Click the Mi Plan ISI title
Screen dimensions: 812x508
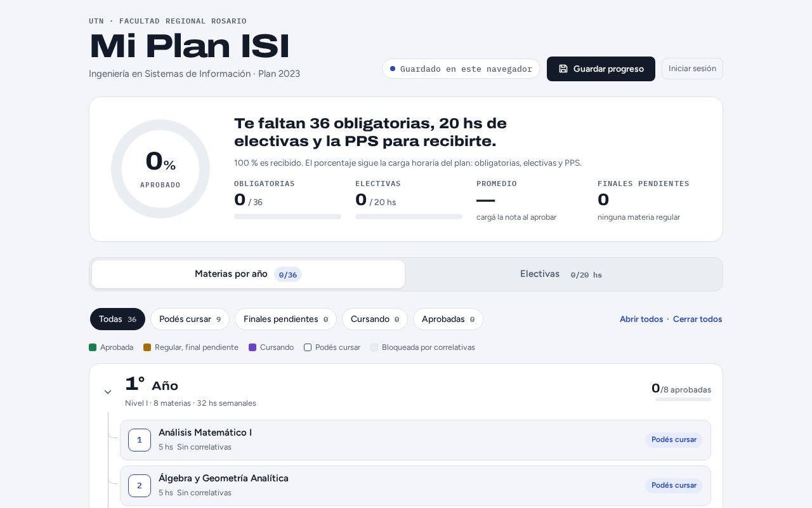click(189, 46)
